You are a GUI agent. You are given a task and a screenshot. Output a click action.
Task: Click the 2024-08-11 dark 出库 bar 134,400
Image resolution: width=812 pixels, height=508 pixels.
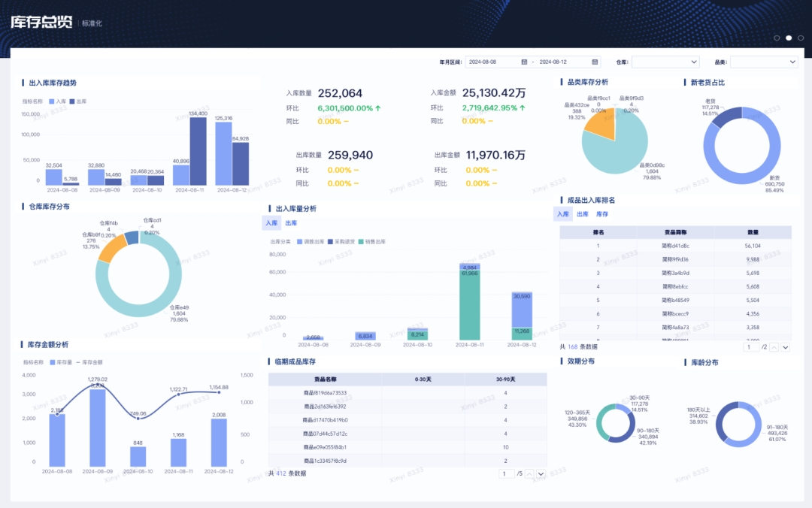point(198,152)
